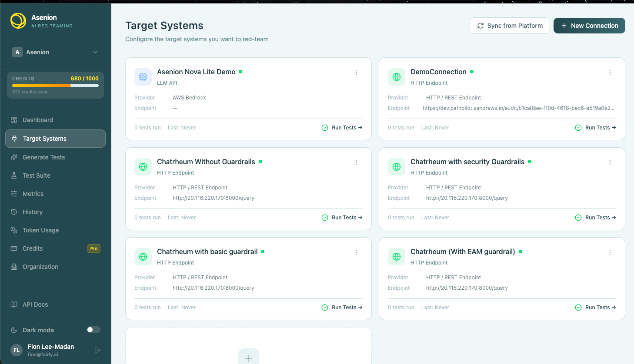Click the Asenion Nova Lite Demo title
Viewport: 634px width, 364px height.
point(196,72)
